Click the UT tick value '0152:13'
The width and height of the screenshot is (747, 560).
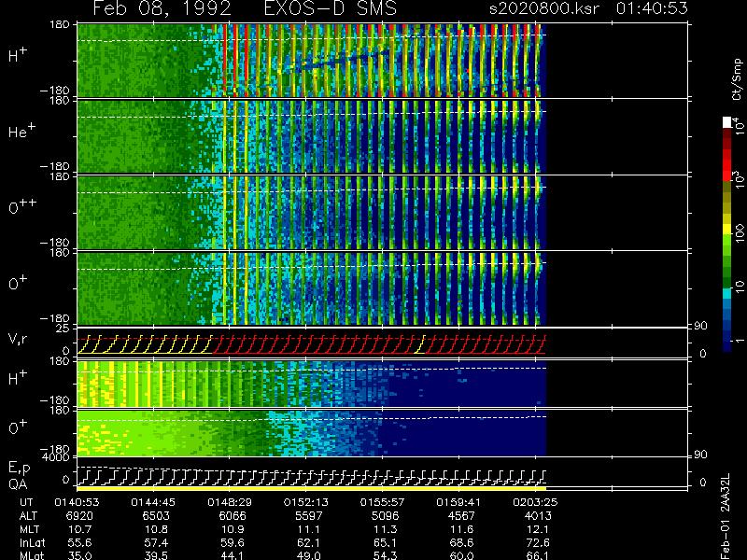click(306, 502)
